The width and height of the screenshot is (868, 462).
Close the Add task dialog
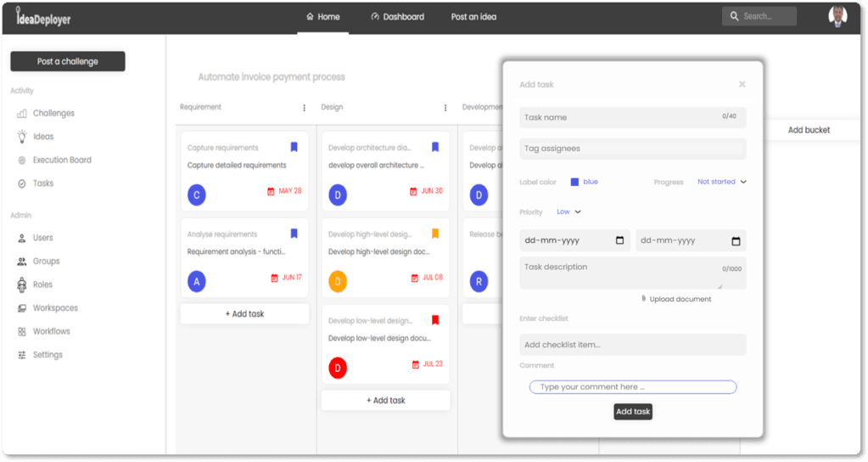(x=742, y=84)
